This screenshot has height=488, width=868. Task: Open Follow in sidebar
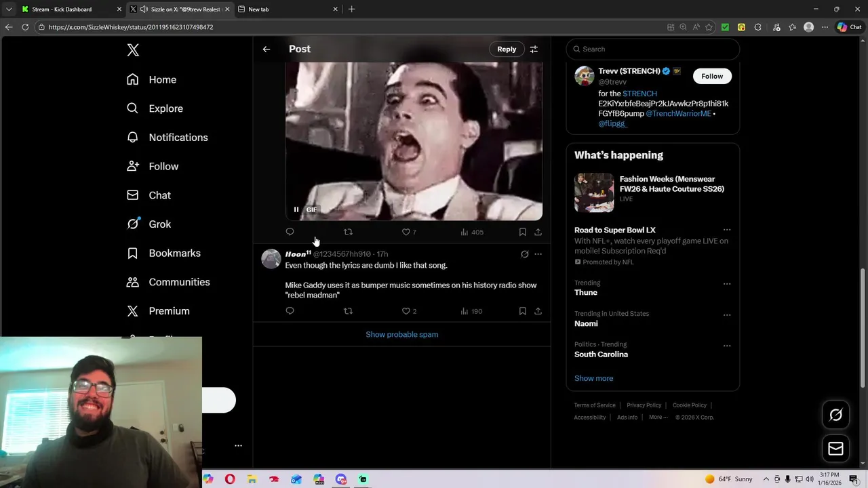[153, 166]
